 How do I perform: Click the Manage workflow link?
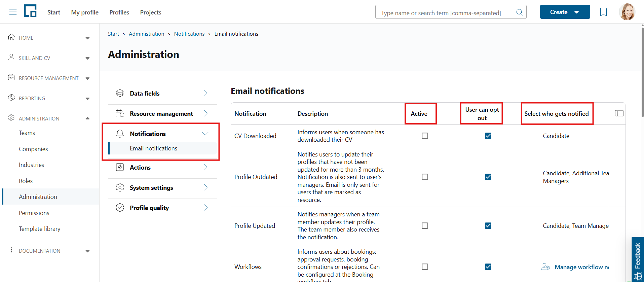575,267
